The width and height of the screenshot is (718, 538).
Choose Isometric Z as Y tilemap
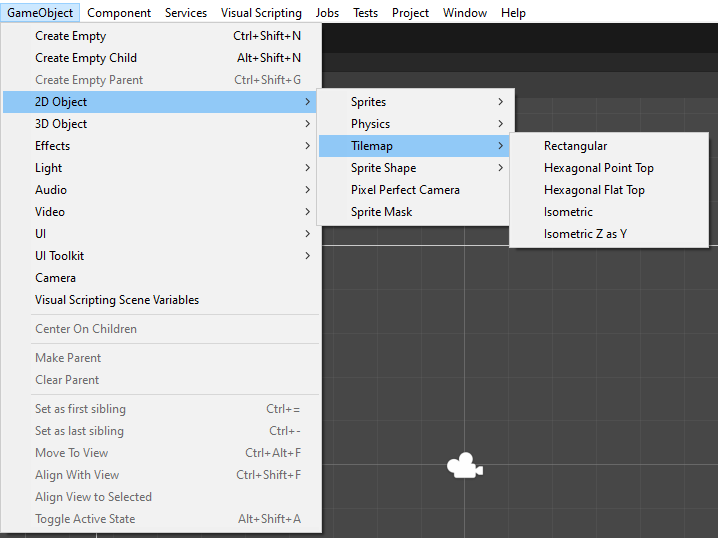pyautogui.click(x=609, y=234)
